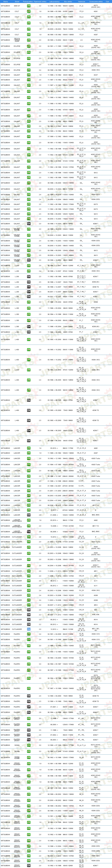The image size is (112, 868).
Task: Click the diesel ON icon in the last SPACE WAGON row
Action: [x=29, y=866]
